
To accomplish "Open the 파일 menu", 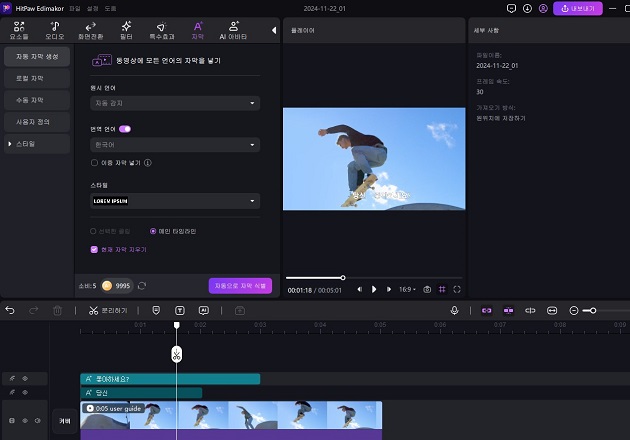I will (75, 8).
